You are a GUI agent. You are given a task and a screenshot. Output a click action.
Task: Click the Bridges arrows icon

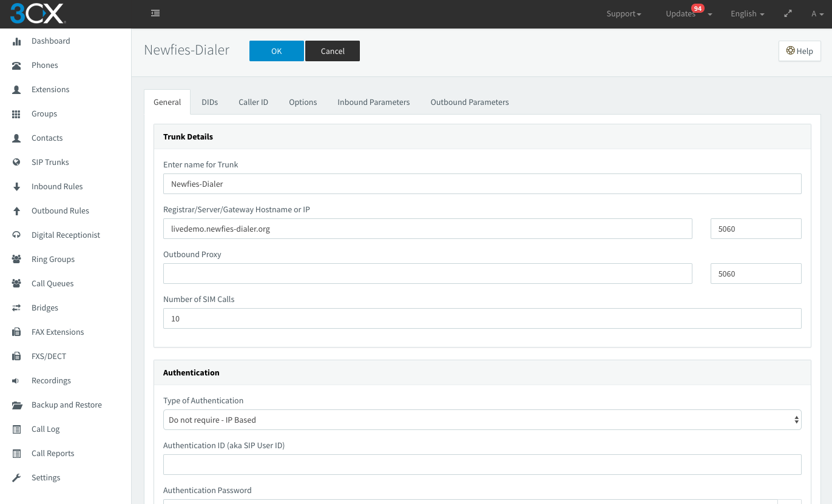(x=17, y=308)
